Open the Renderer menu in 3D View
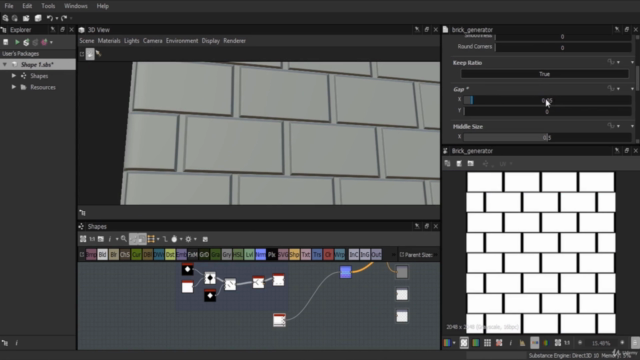 point(234,41)
